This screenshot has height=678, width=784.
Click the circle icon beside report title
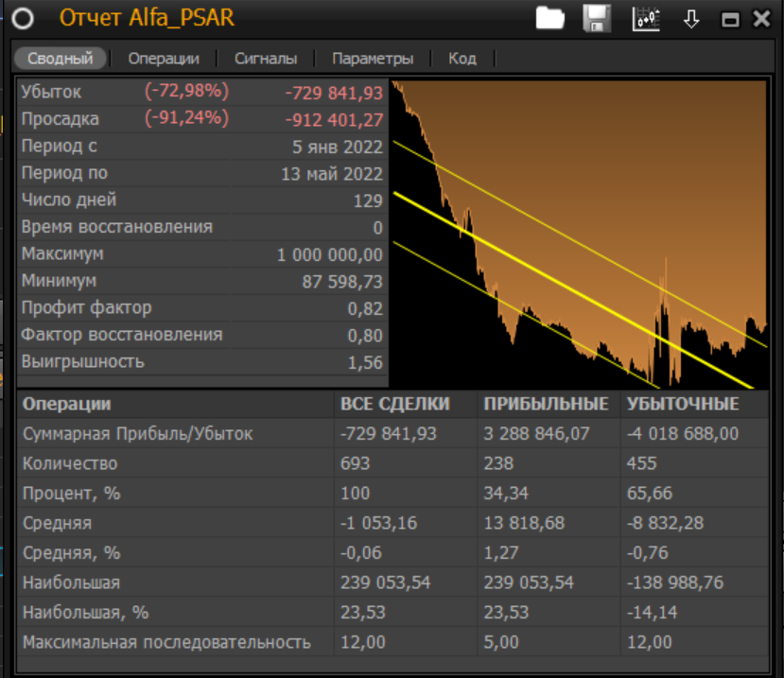tap(24, 19)
